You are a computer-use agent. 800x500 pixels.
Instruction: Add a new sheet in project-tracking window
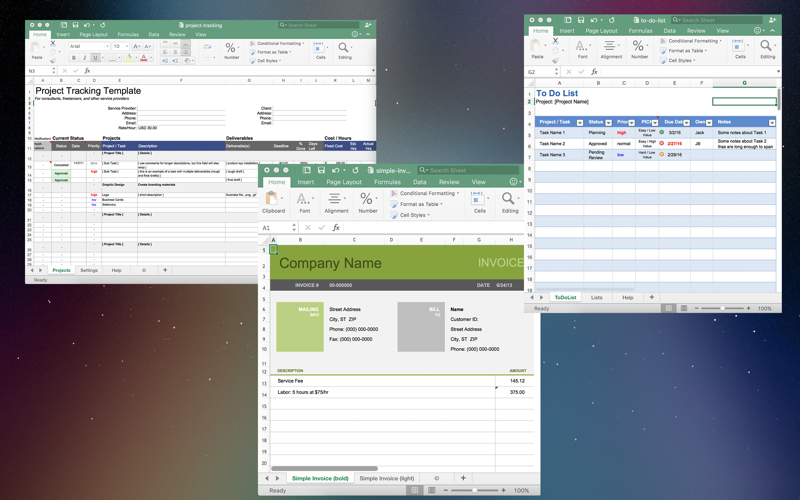165,270
